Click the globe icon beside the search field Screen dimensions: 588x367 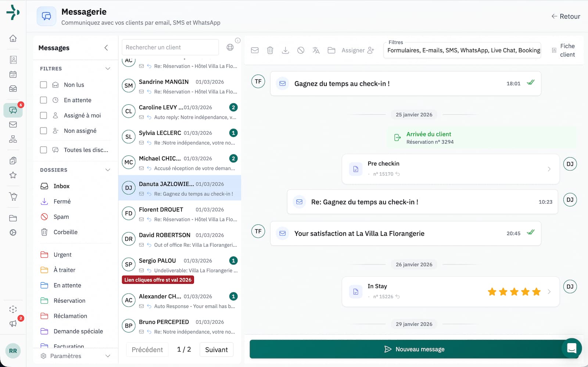coord(231,48)
